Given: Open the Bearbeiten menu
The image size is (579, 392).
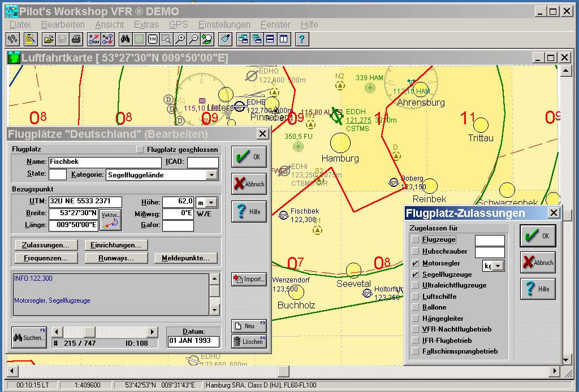Looking at the screenshot, I should 63,25.
